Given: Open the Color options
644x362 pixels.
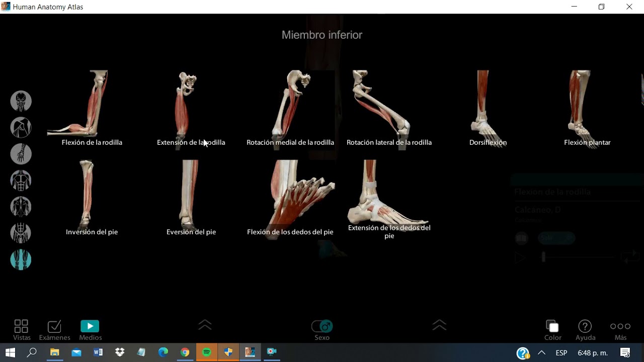Looking at the screenshot, I should tap(552, 330).
